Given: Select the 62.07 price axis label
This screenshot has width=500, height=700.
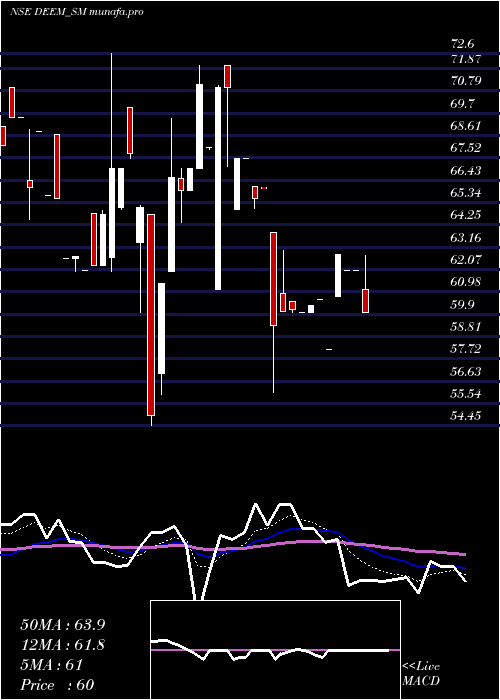Looking at the screenshot, I should [466, 259].
